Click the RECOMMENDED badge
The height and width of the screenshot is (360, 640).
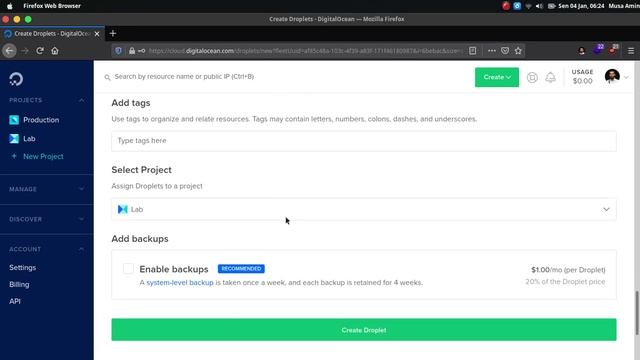[241, 269]
